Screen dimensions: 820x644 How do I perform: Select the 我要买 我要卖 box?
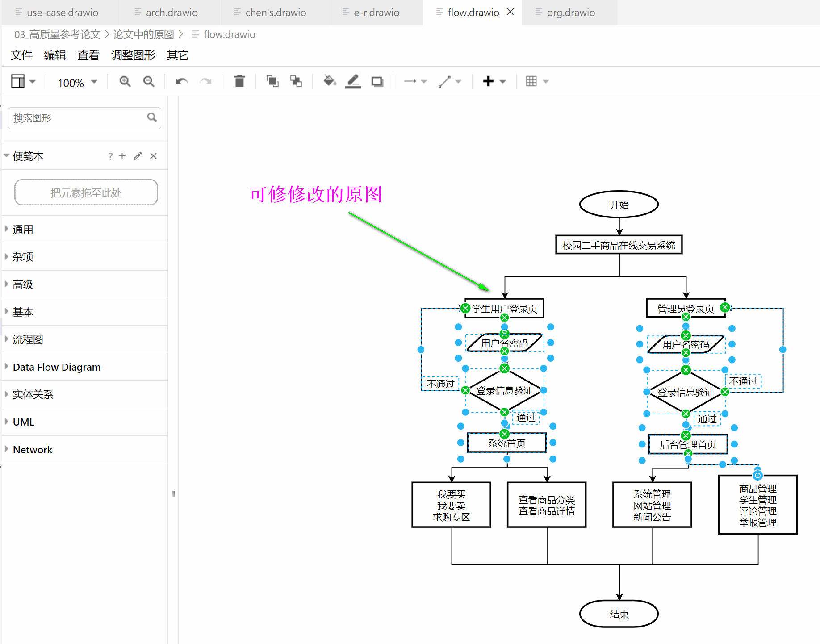(451, 505)
